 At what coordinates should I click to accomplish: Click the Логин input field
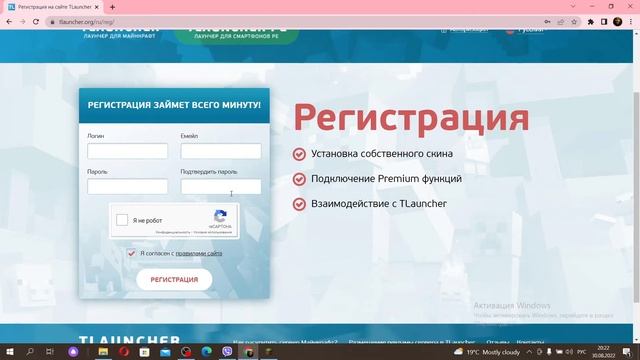(x=127, y=151)
